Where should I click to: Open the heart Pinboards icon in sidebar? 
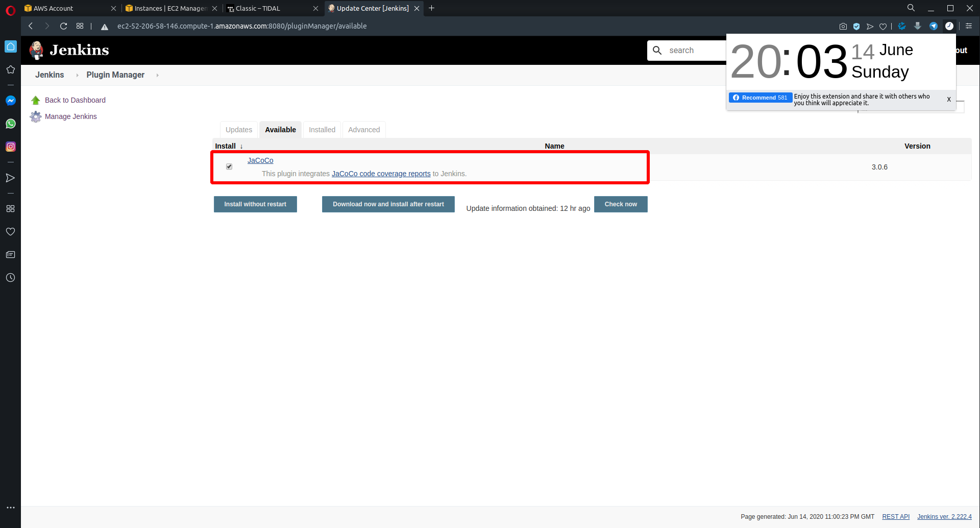(10, 232)
